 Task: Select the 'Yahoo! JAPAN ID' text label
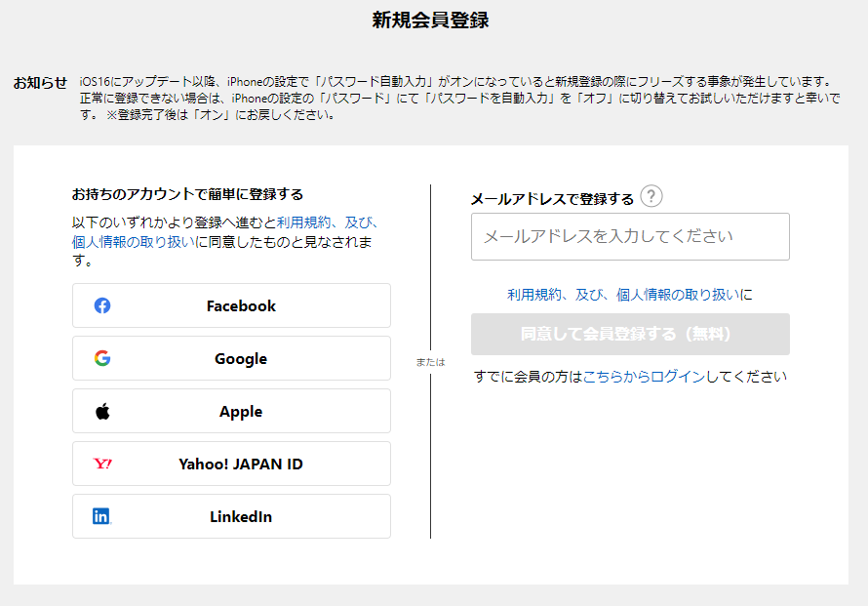(241, 464)
